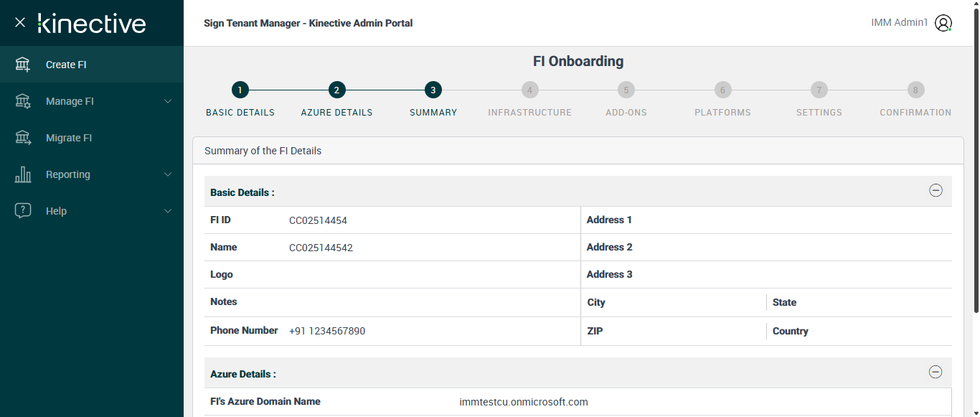Click the Help question mark icon
Screen dimensions: 980x417
click(x=23, y=211)
